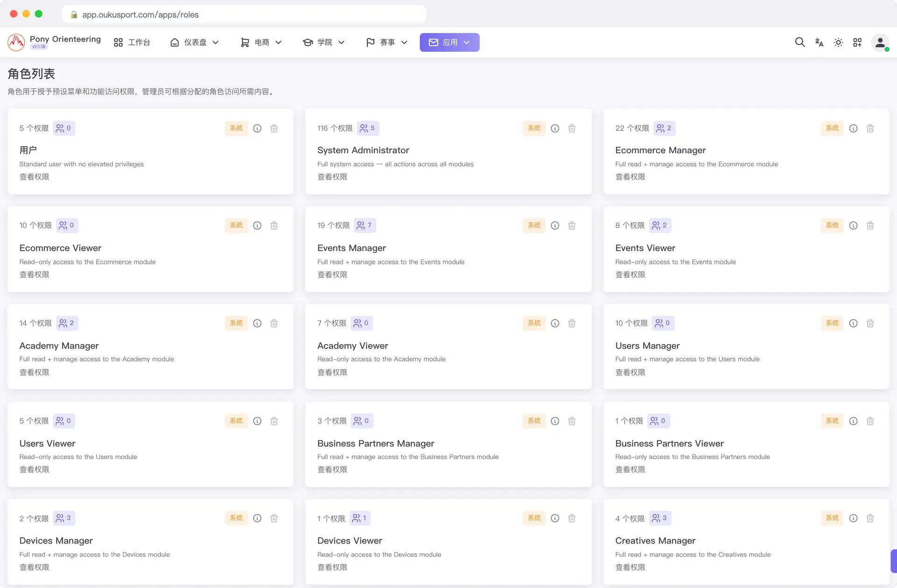Click 系统 tag on Users Viewer card

point(236,421)
